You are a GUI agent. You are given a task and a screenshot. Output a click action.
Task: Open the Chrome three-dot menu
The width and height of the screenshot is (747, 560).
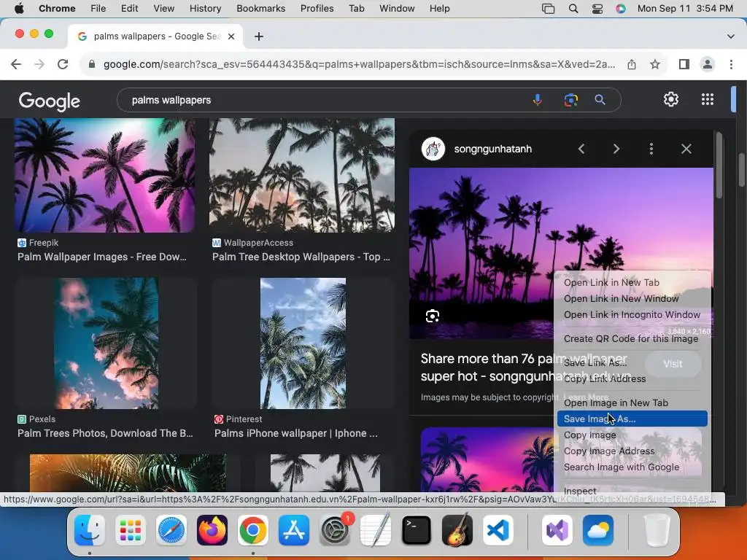coord(731,64)
